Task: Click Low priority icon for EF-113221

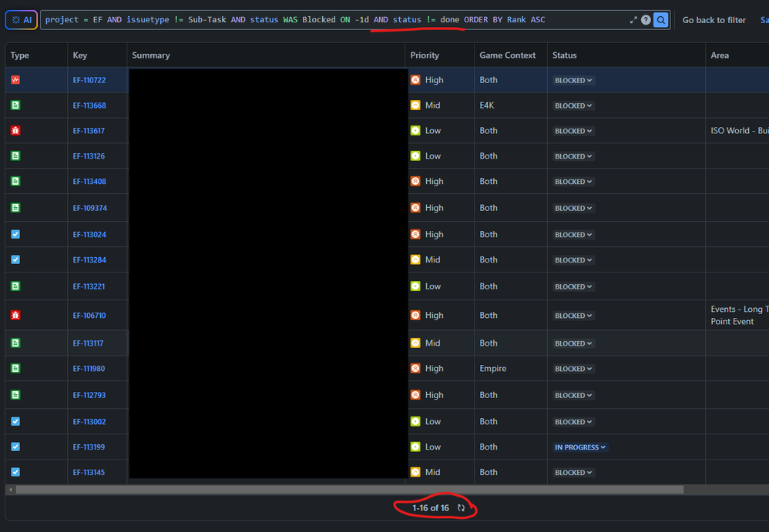Action: (415, 286)
